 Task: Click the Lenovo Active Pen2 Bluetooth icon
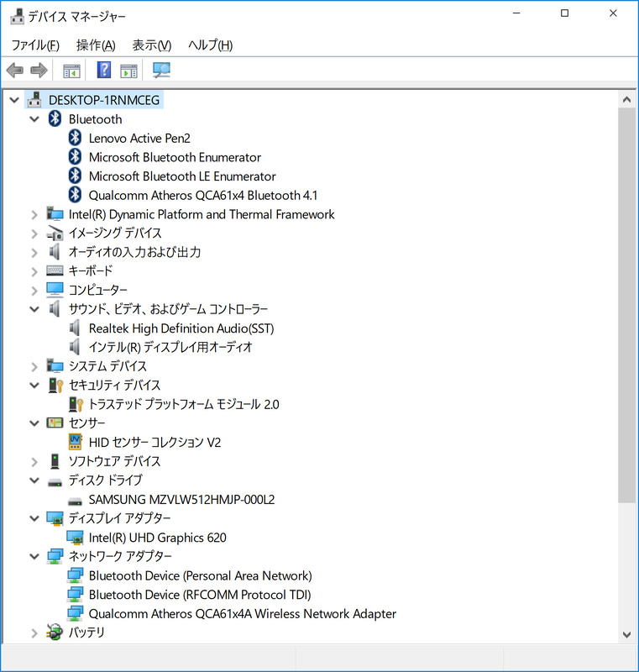(x=75, y=138)
